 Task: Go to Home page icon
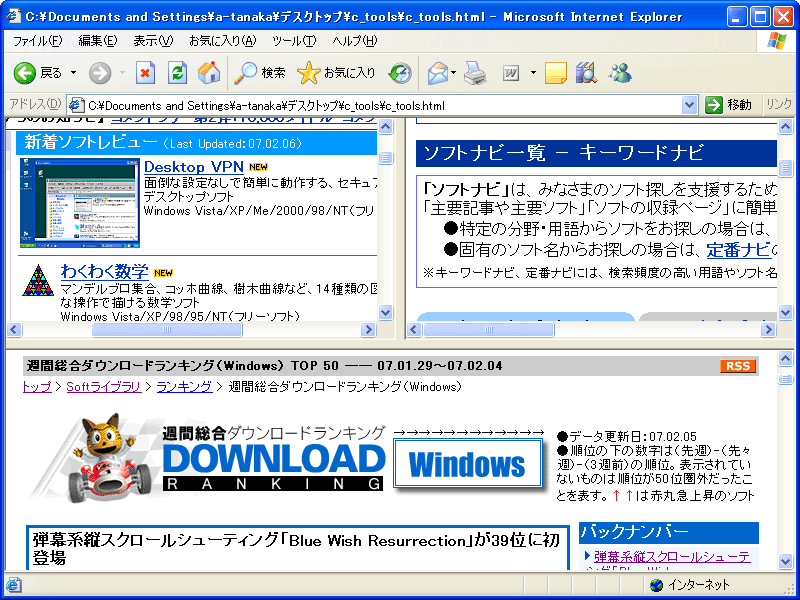point(209,73)
